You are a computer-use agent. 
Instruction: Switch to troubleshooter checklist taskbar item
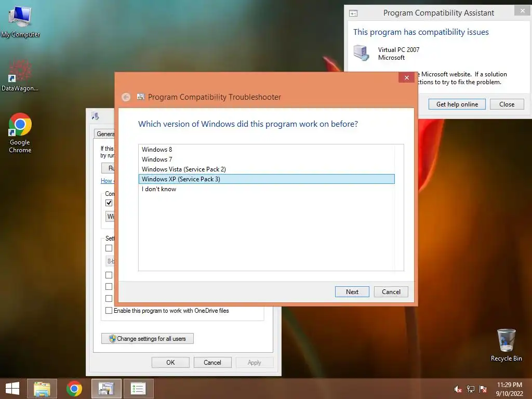(138, 389)
